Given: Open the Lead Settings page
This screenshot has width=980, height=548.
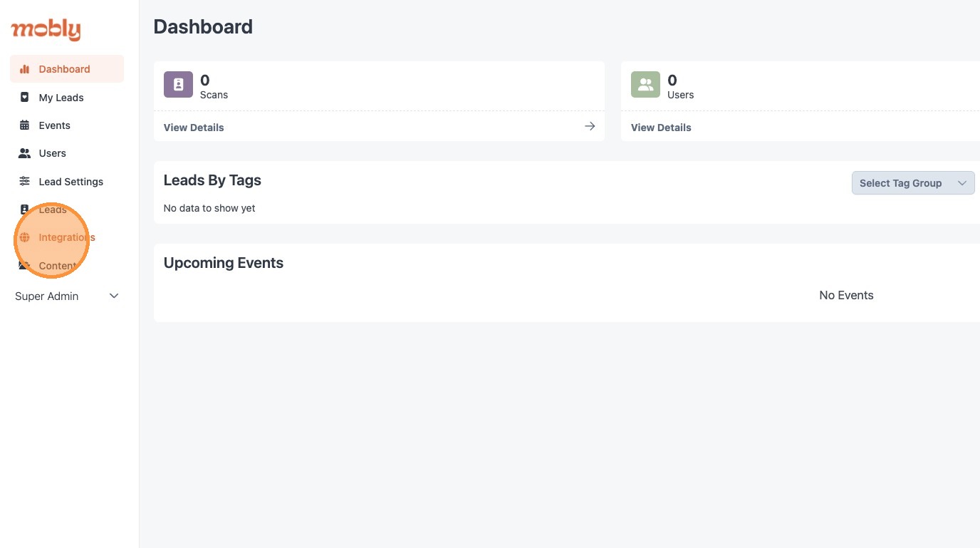Looking at the screenshot, I should coord(71,182).
